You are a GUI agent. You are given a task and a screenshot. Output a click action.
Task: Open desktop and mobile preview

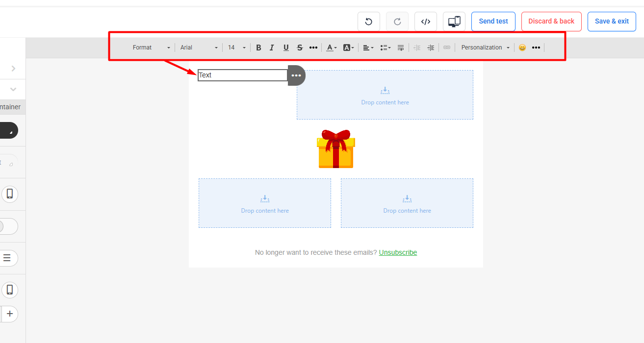(454, 22)
